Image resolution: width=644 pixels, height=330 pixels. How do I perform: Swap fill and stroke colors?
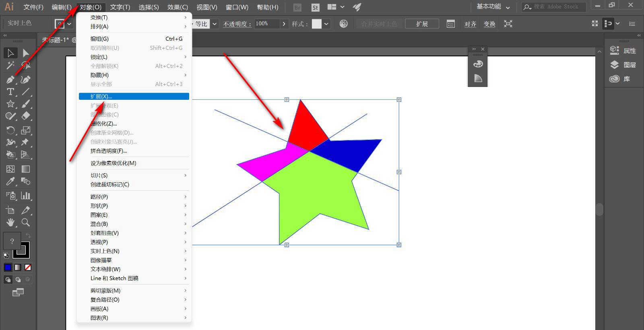[x=28, y=235]
